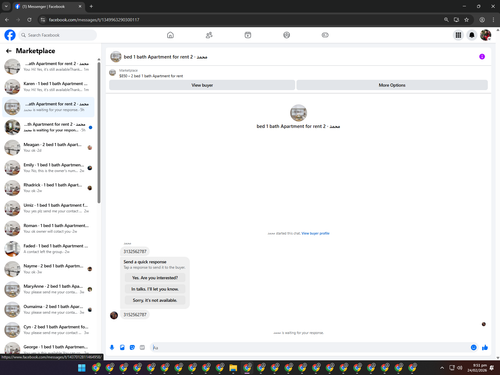
Task: Open Roman's 1 bed 1 bath conversation
Action: tap(48, 228)
